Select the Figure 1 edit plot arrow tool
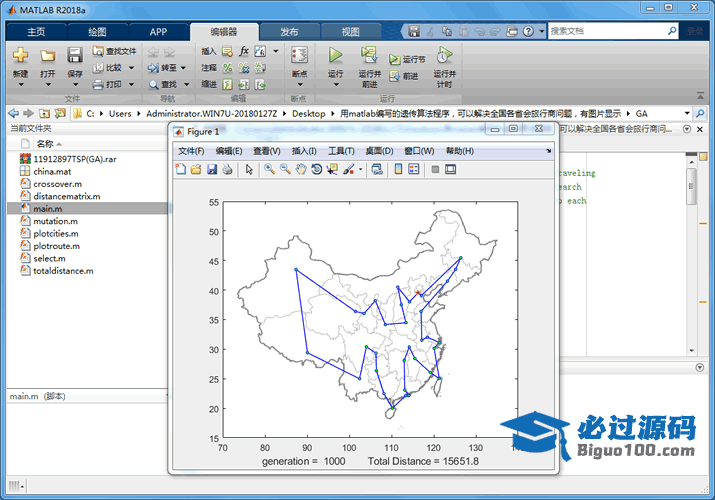The image size is (715, 500). [249, 170]
